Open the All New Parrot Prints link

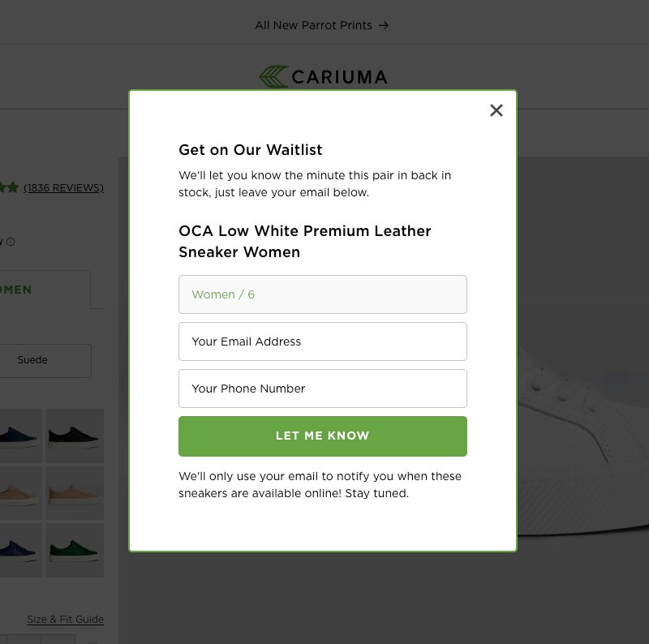[x=313, y=26]
